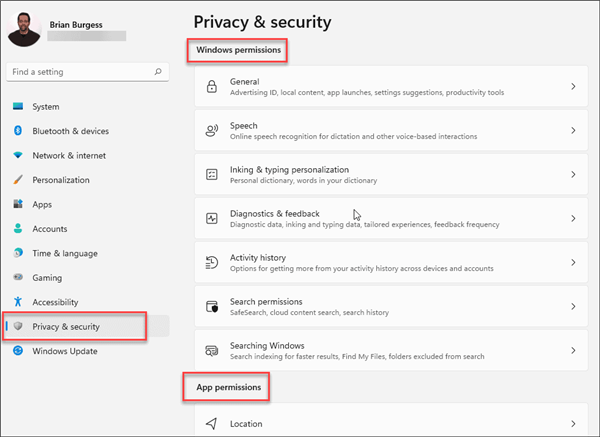Click the General lock icon
This screenshot has width=600, height=437.
coord(211,87)
